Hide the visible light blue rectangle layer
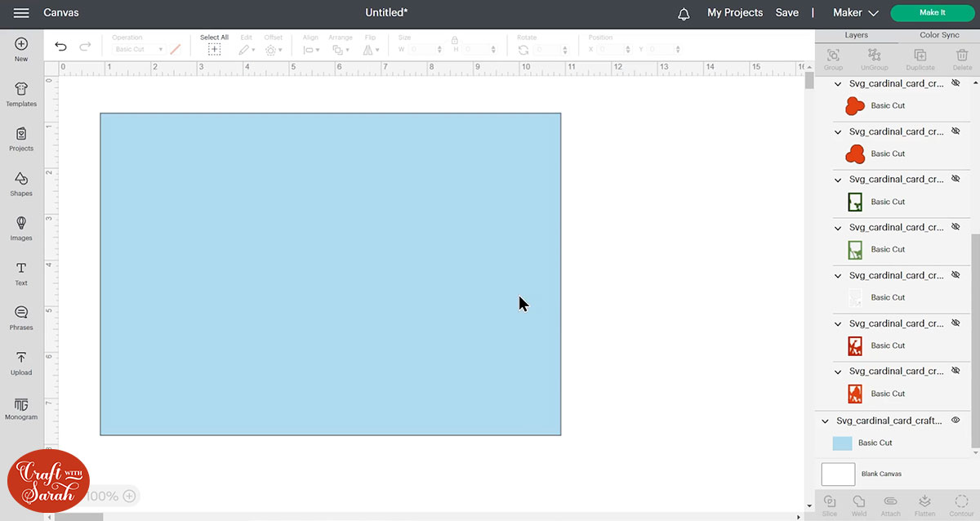 point(955,421)
